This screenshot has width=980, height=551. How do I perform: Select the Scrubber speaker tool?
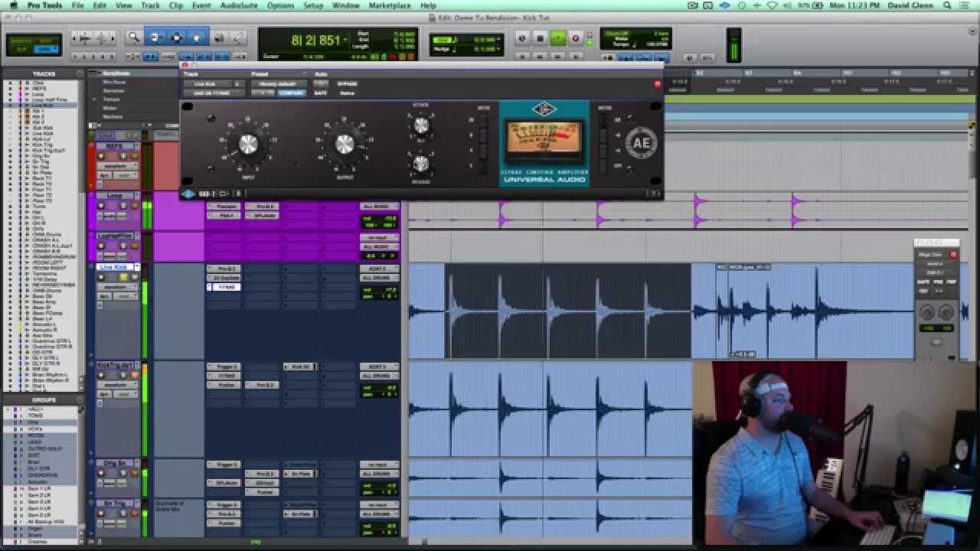pos(219,37)
